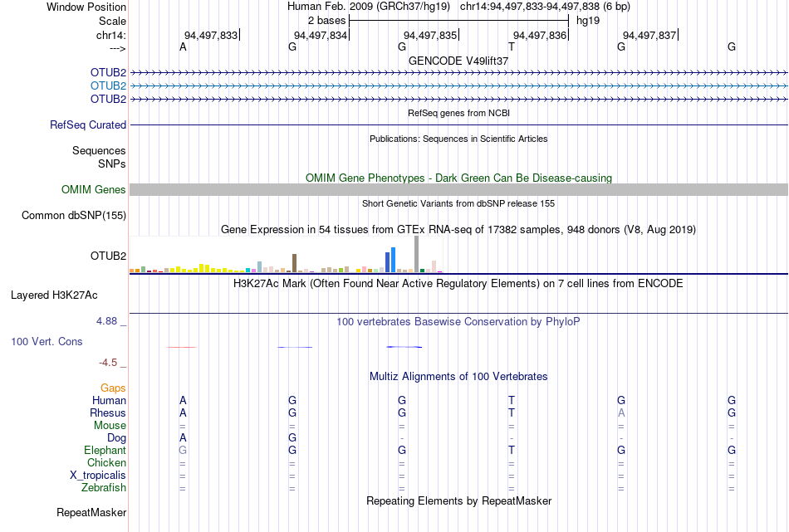Open Multiz Alignments of 100 Vertebrates title

[458, 377]
